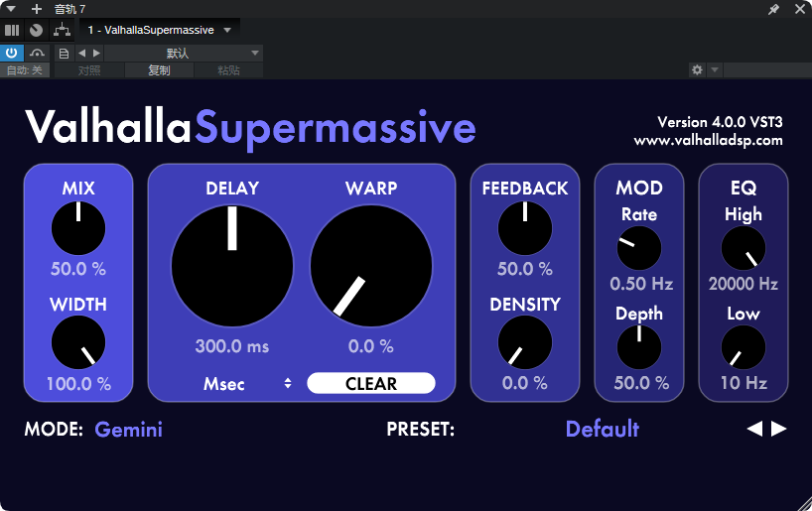Click the sidechain arc icon
The image size is (812, 511).
(x=37, y=53)
